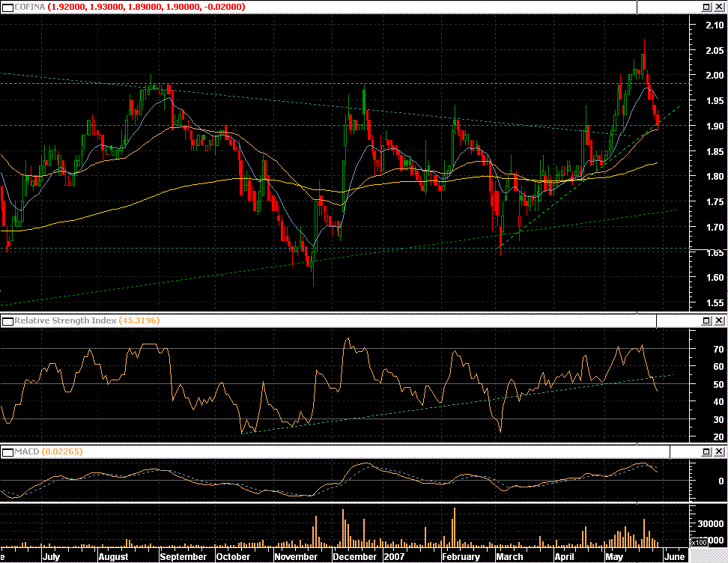Open the MACD pane menu icon
The width and height of the screenshot is (728, 563).
click(8, 451)
